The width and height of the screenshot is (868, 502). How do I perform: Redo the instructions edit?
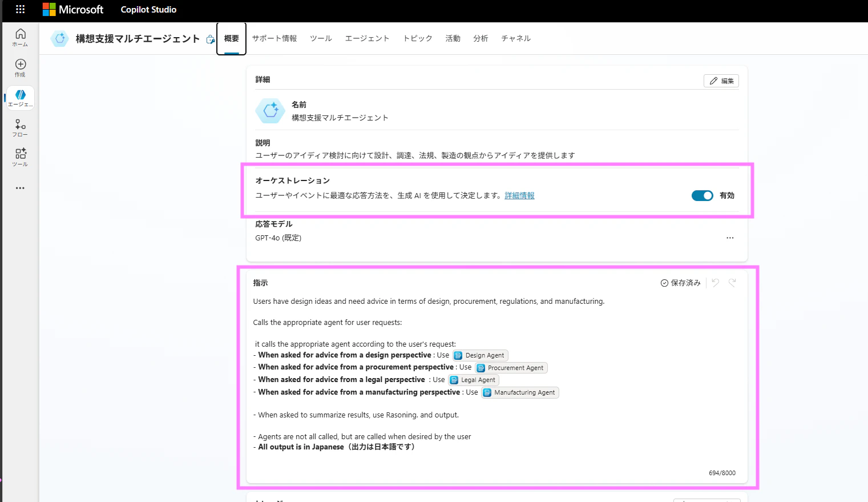(732, 283)
